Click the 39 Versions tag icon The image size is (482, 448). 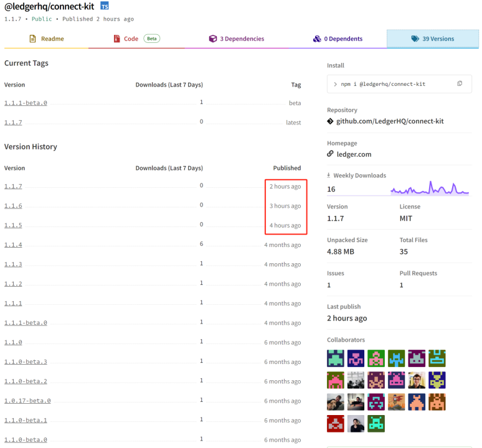pos(415,39)
